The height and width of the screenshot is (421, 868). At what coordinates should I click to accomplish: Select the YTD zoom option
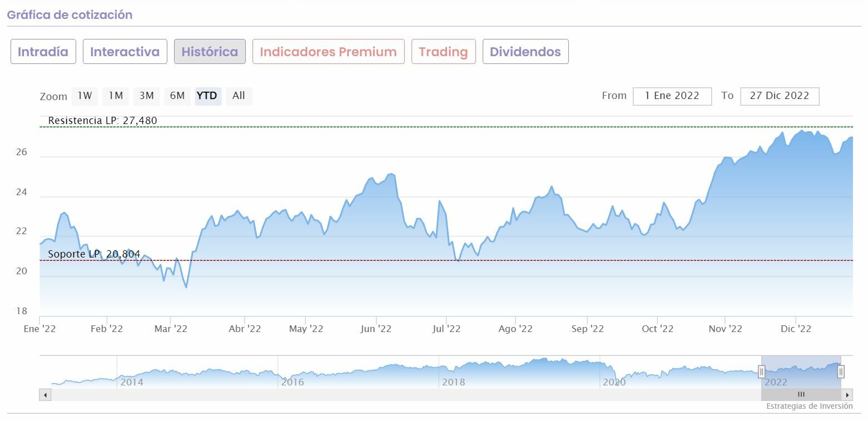pyautogui.click(x=207, y=96)
